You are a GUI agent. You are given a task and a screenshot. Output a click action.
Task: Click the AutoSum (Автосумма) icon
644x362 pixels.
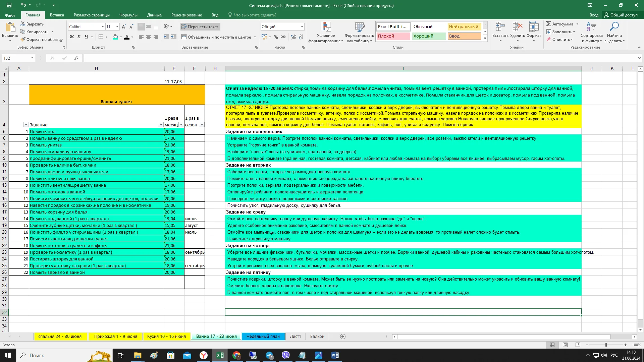549,24
